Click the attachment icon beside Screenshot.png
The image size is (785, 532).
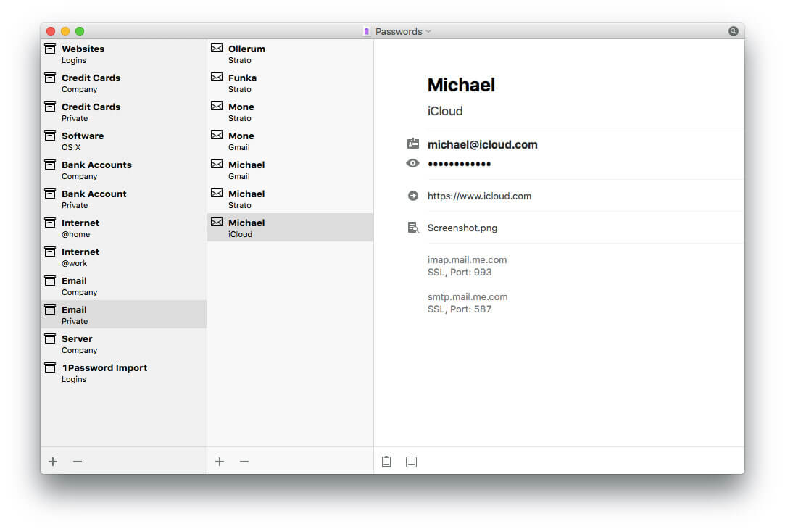pos(413,228)
